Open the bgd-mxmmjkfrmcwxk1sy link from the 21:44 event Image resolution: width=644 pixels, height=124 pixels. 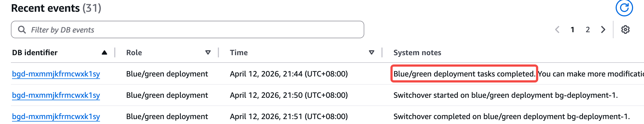(56, 74)
